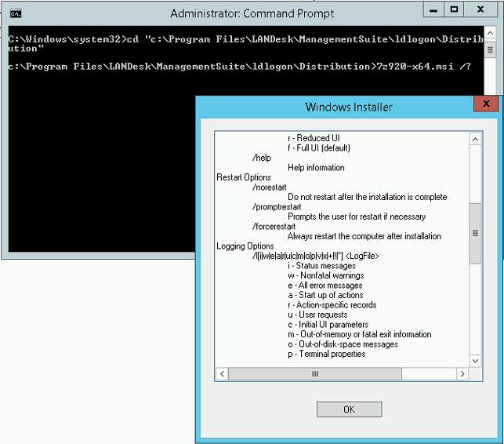
Task: Click the Restart Options heading
Action: (244, 177)
